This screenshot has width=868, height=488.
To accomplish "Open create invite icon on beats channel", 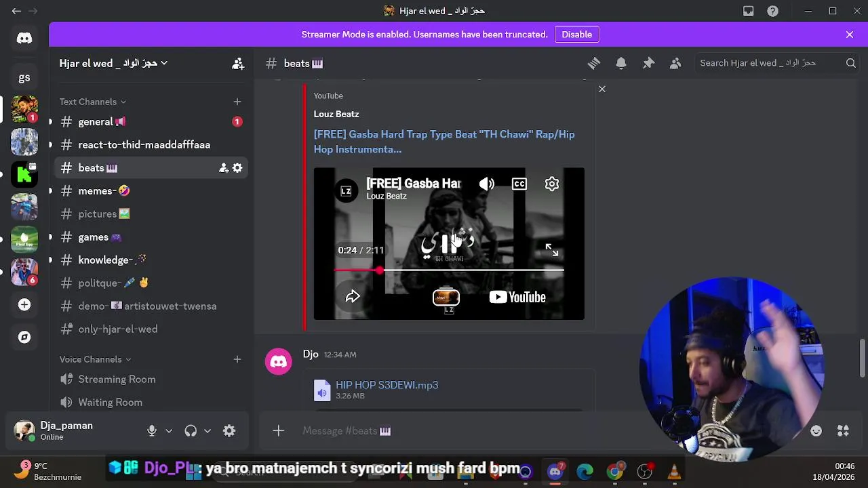I will pyautogui.click(x=223, y=168).
